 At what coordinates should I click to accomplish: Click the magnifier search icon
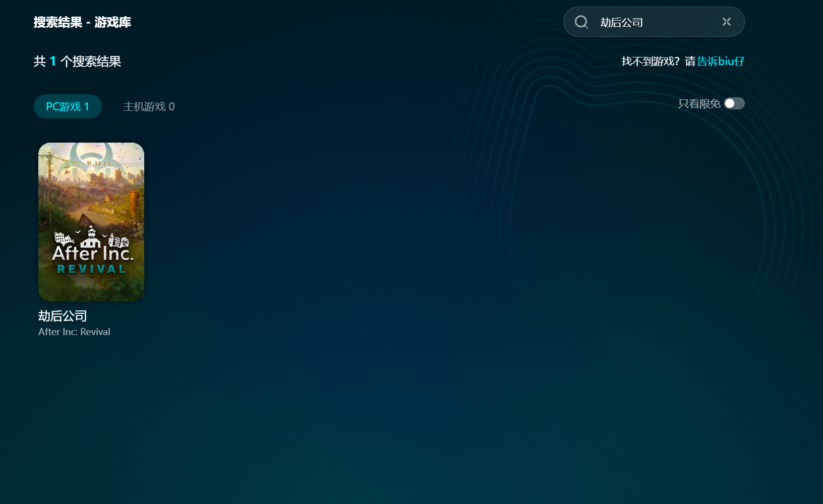(x=581, y=22)
